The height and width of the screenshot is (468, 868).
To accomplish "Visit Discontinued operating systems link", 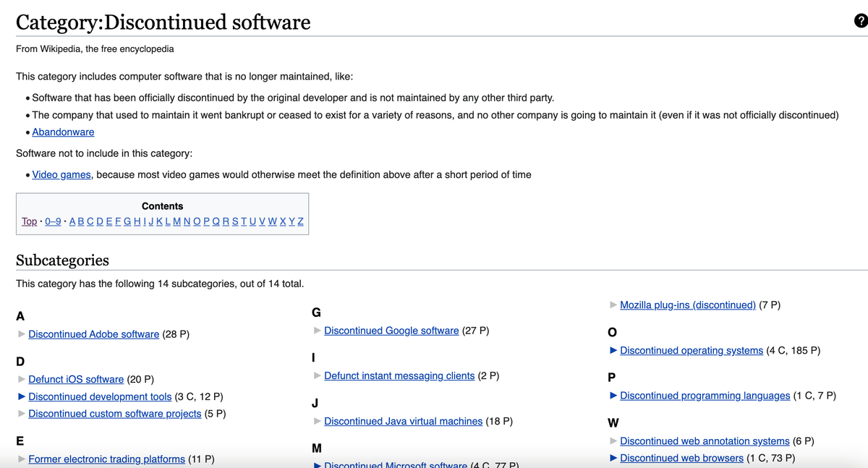I will pos(692,350).
